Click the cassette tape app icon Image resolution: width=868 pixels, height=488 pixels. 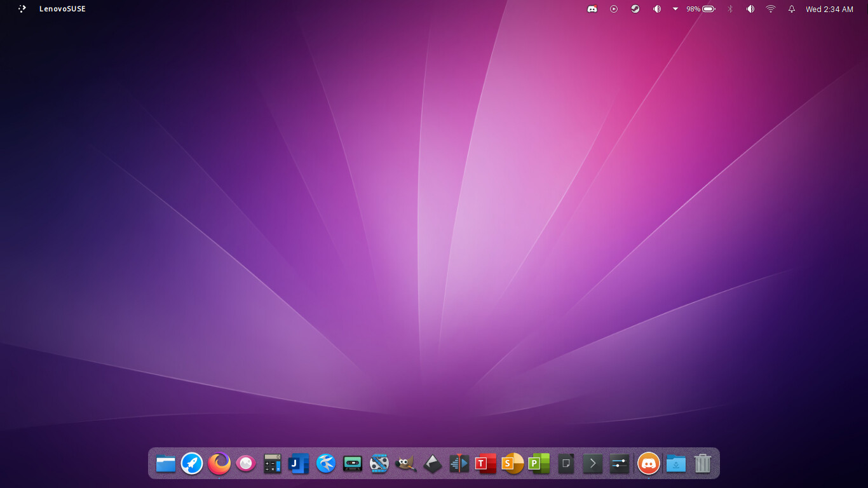click(x=352, y=464)
